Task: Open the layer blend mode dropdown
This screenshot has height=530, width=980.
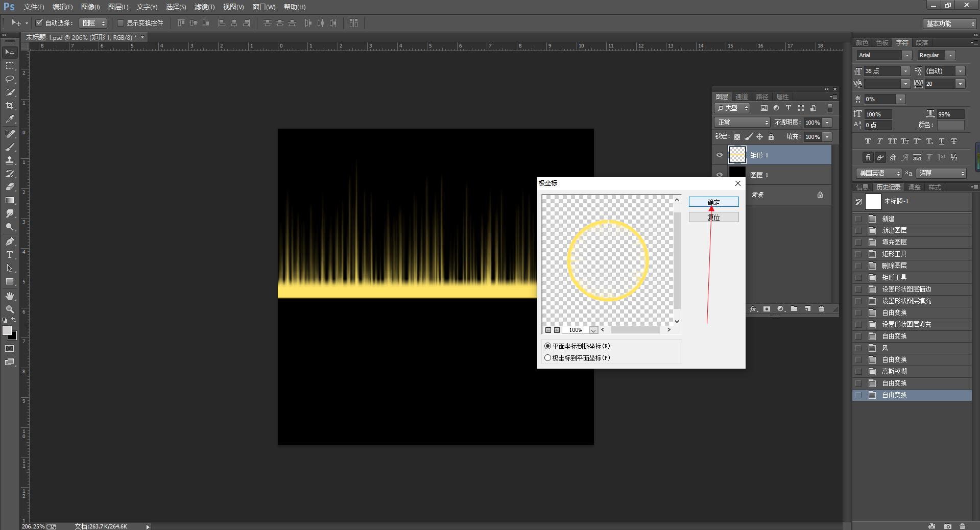Action: [742, 123]
